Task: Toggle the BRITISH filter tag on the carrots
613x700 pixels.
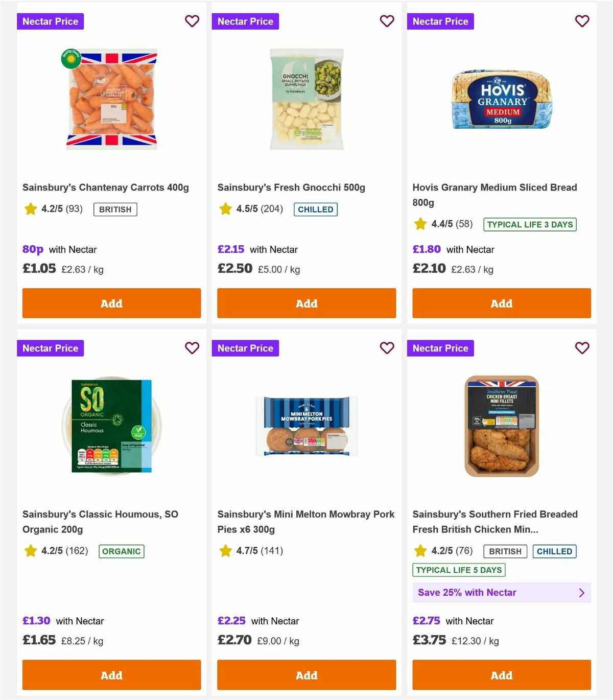Action: (114, 209)
